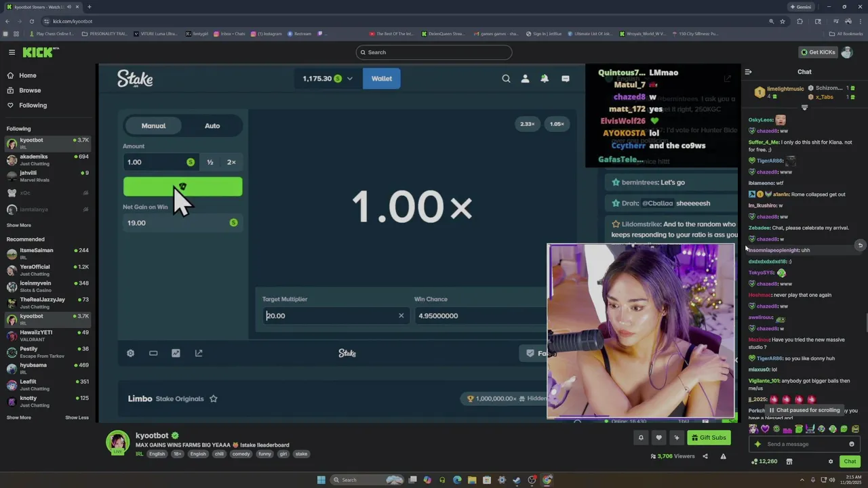Click the stake tag
Viewport: 868px width, 488px height.
point(301,454)
